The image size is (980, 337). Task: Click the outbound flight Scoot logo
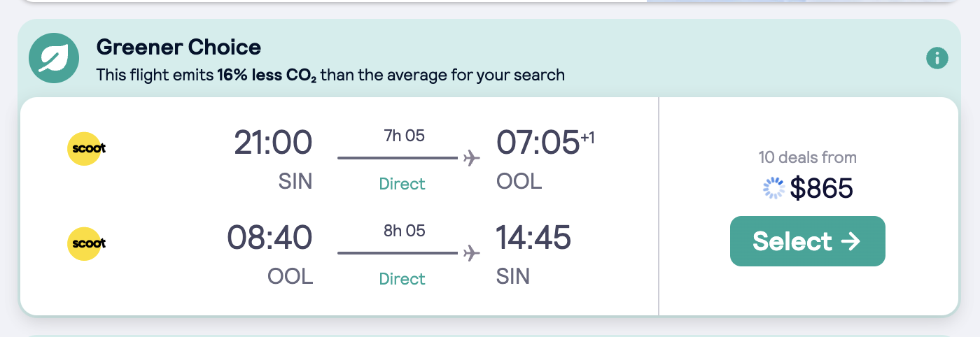[x=86, y=148]
